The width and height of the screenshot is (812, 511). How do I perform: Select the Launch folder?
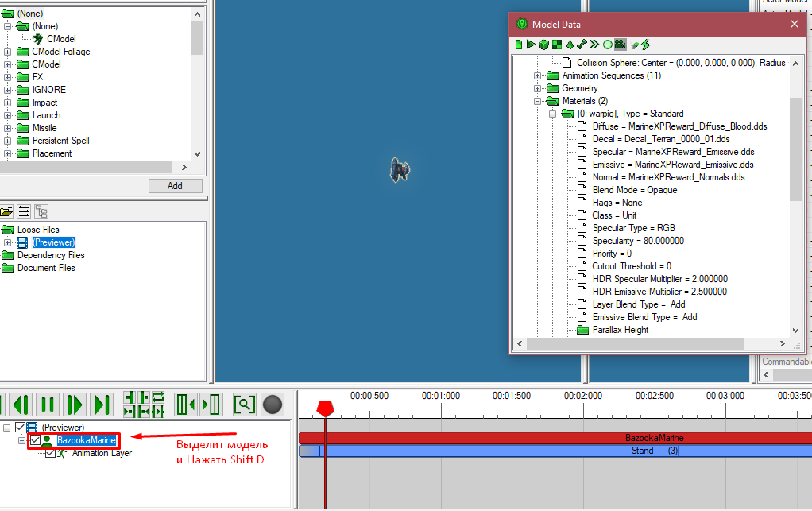point(46,115)
